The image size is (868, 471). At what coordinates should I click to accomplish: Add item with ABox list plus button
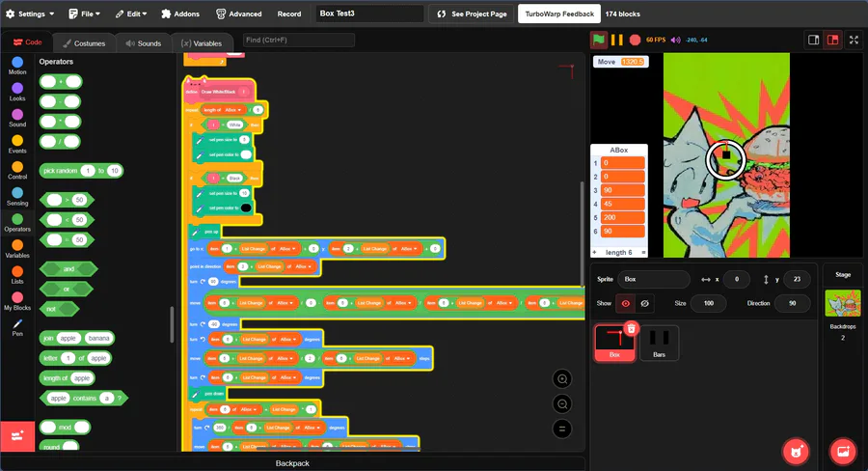[x=594, y=253]
